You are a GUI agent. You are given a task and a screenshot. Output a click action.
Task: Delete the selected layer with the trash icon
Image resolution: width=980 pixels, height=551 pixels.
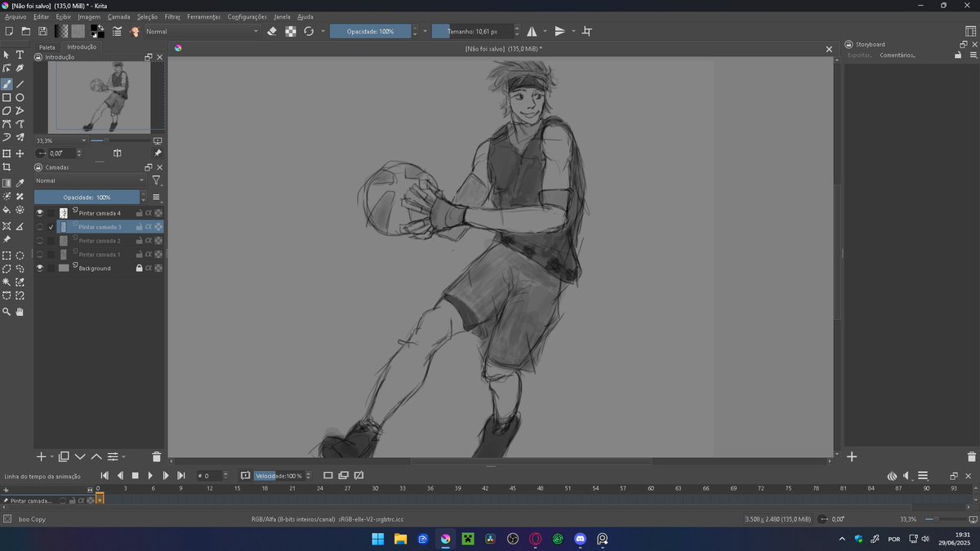[157, 456]
